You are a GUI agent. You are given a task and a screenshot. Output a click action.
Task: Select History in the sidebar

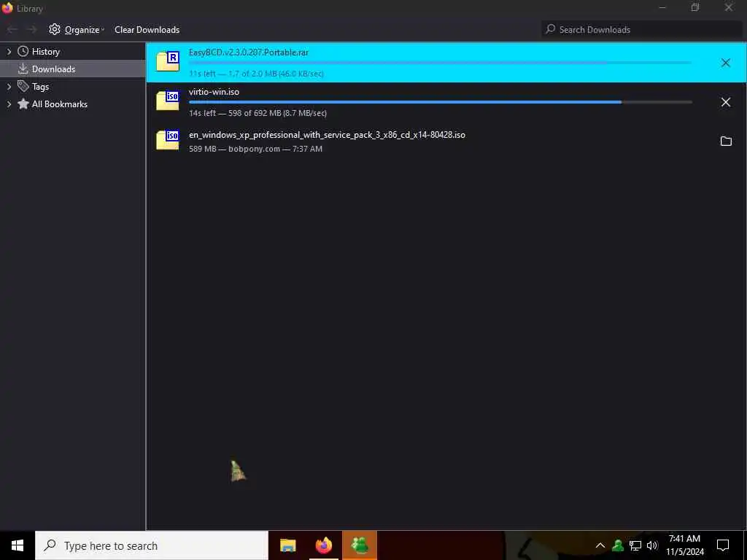coord(45,52)
